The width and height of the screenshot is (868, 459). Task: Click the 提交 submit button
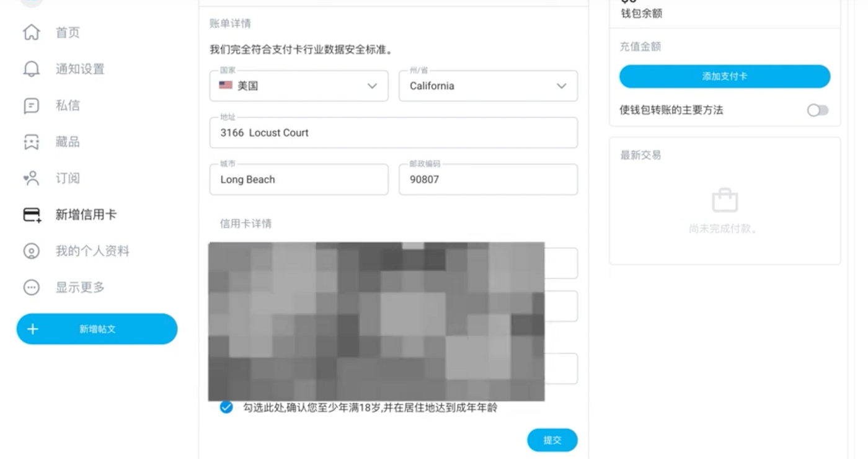pyautogui.click(x=552, y=440)
